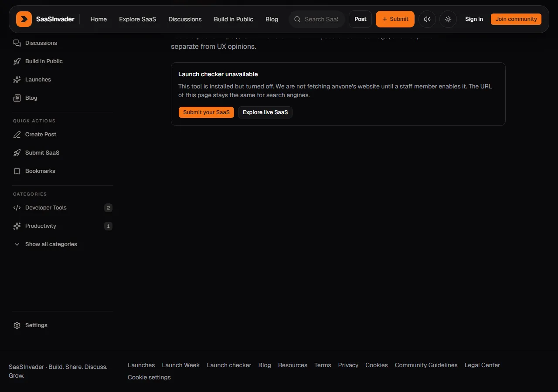Viewport: 558px width, 392px height.
Task: Click the Submit SaaS rocket icon
Action: pos(17,153)
